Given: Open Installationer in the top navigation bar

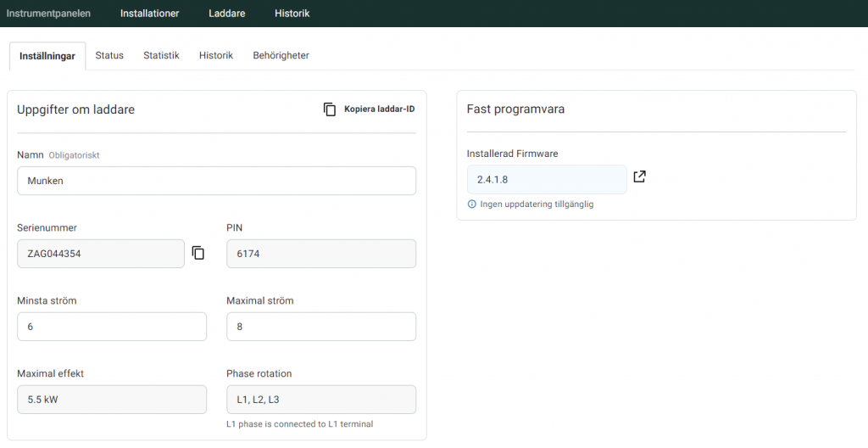Looking at the screenshot, I should (x=149, y=14).
